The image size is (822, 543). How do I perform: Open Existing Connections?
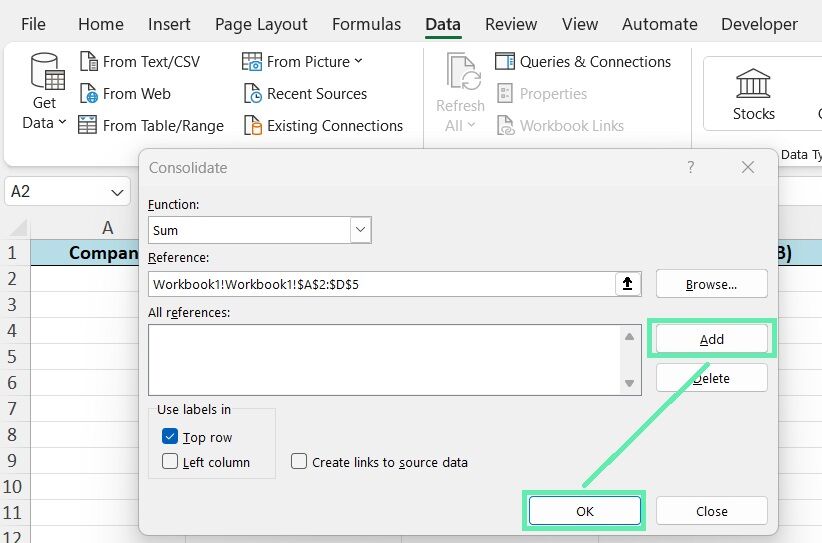point(323,126)
